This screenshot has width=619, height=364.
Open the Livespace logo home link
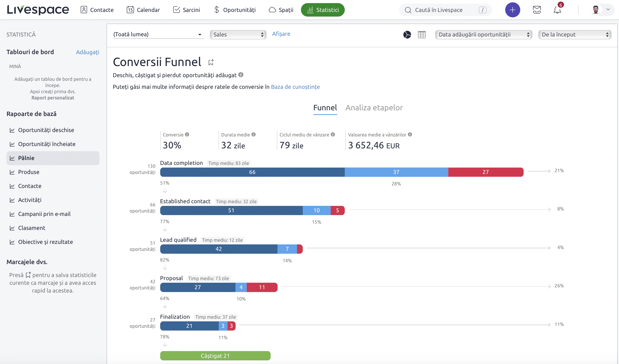[38, 10]
